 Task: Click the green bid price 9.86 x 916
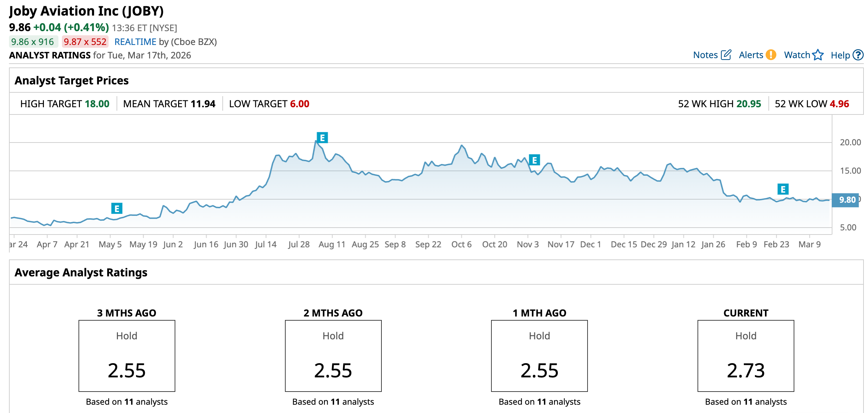[x=33, y=42]
